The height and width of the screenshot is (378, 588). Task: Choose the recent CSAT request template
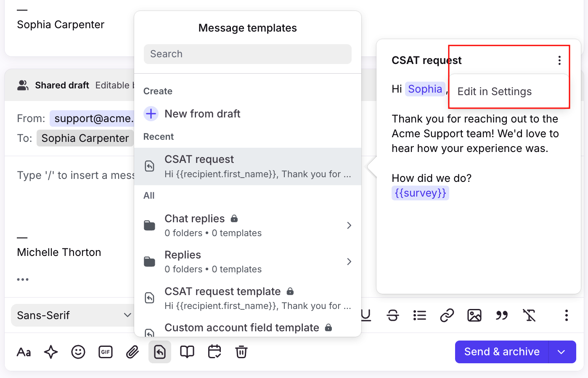[247, 166]
